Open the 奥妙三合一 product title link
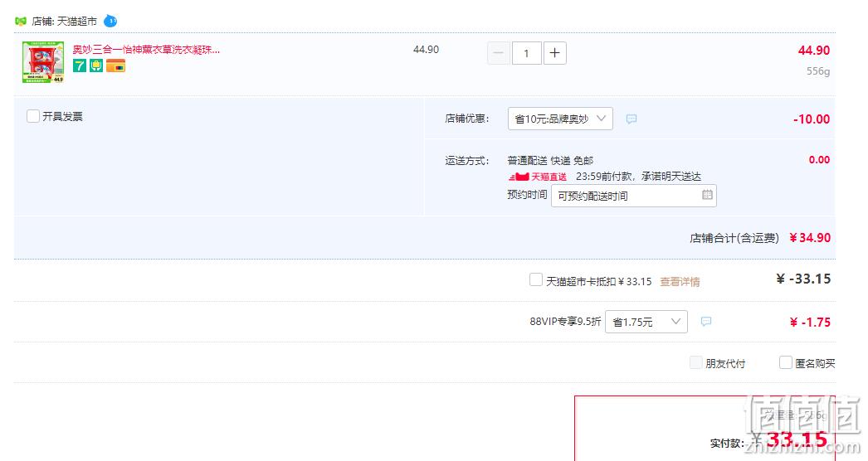 click(x=146, y=49)
